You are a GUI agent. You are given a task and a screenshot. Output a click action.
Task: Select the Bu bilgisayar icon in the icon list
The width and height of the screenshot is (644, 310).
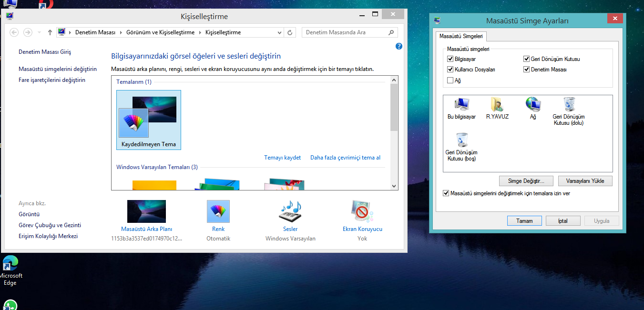point(461,108)
